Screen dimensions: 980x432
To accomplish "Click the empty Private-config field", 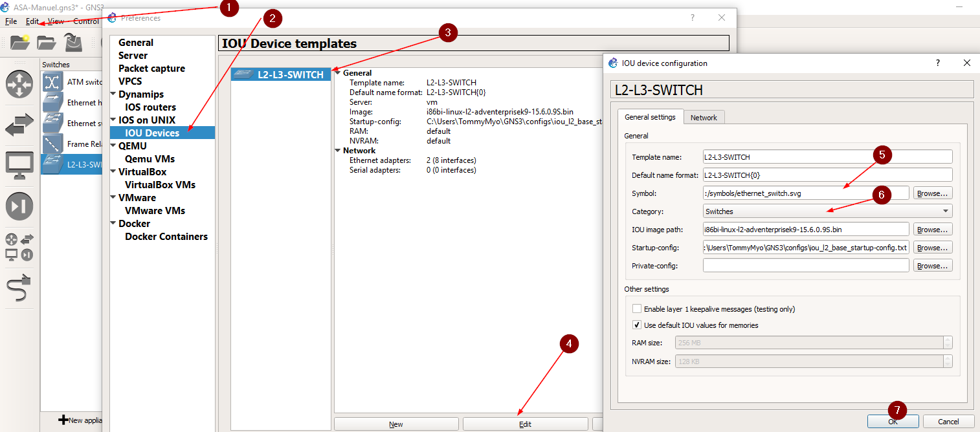I will coord(806,265).
